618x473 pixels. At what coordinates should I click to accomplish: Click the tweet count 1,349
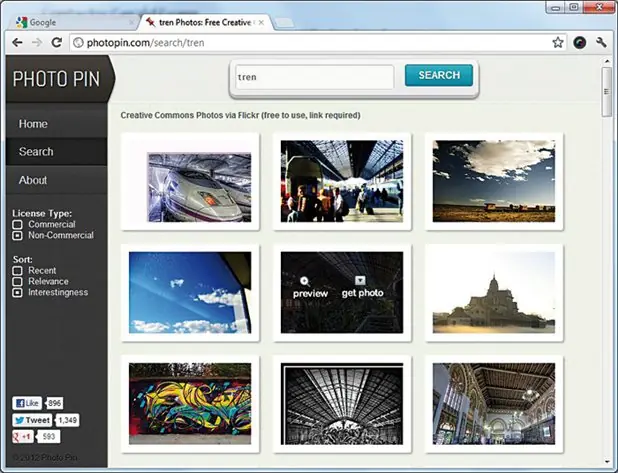[x=67, y=420]
